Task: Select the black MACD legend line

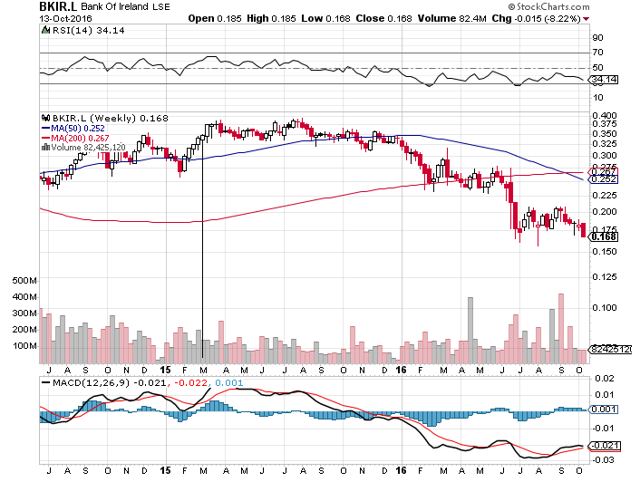Action: [46, 383]
